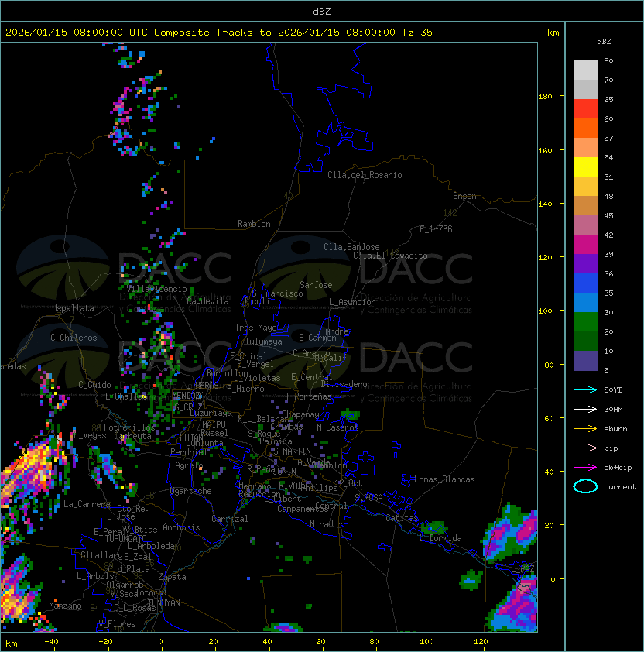Click the 'C_Chilenos' map label
The width and height of the screenshot is (644, 652).
(74, 338)
